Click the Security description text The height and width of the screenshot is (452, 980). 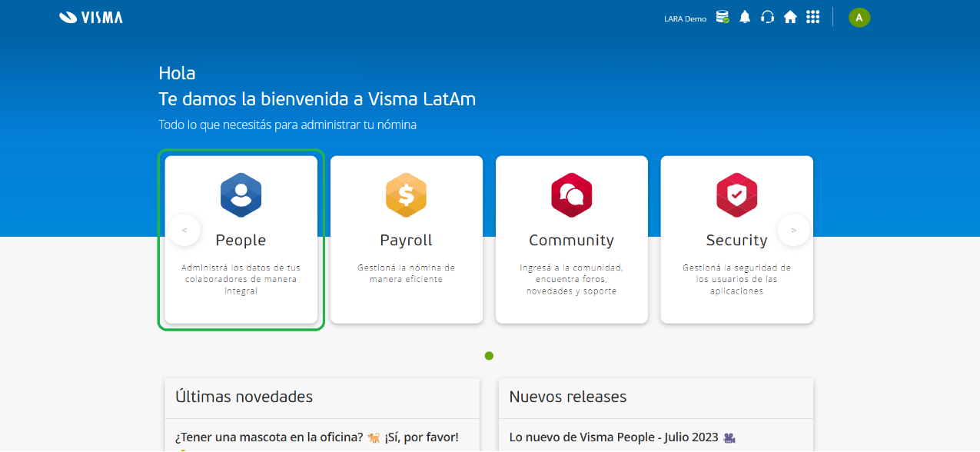tap(736, 279)
